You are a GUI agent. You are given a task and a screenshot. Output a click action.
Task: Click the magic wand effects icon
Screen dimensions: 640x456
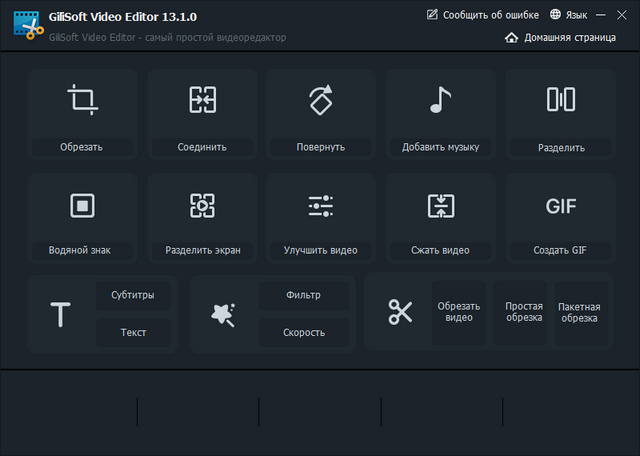pos(223,314)
